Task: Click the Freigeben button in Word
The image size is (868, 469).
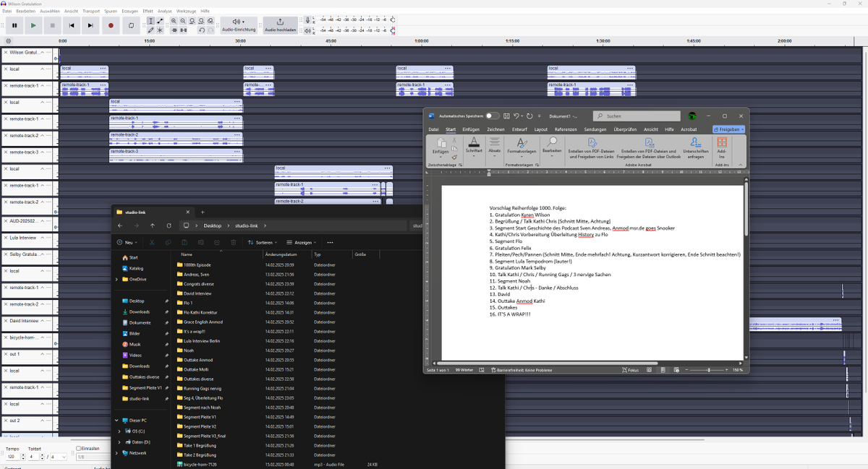Action: click(x=728, y=129)
